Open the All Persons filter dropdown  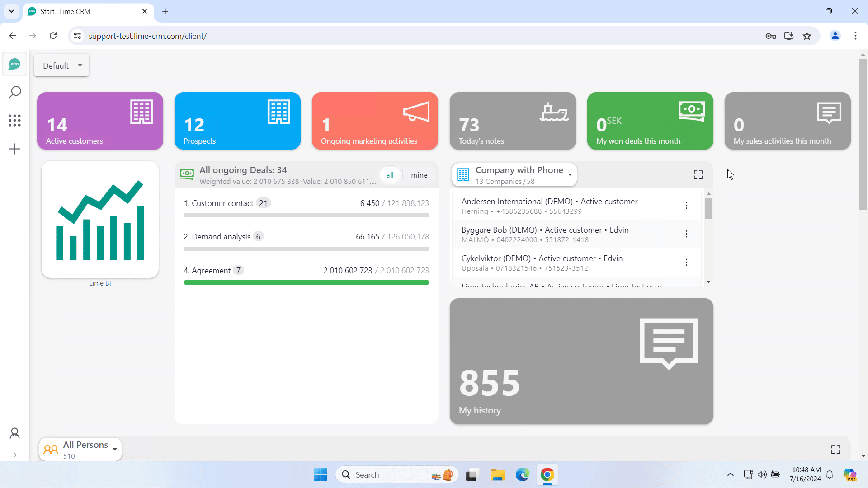click(80, 450)
